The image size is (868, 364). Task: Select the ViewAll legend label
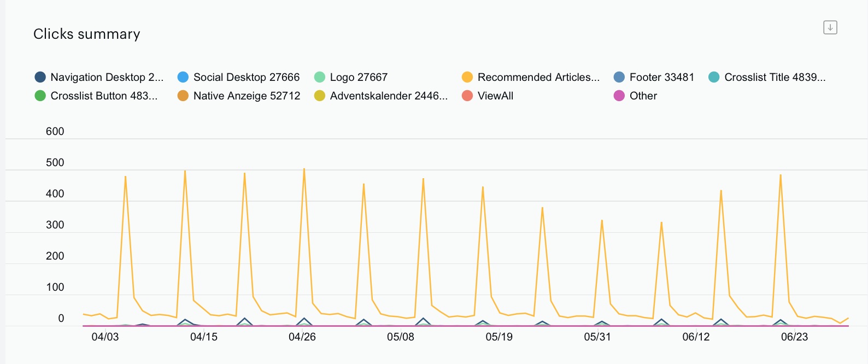pyautogui.click(x=495, y=96)
